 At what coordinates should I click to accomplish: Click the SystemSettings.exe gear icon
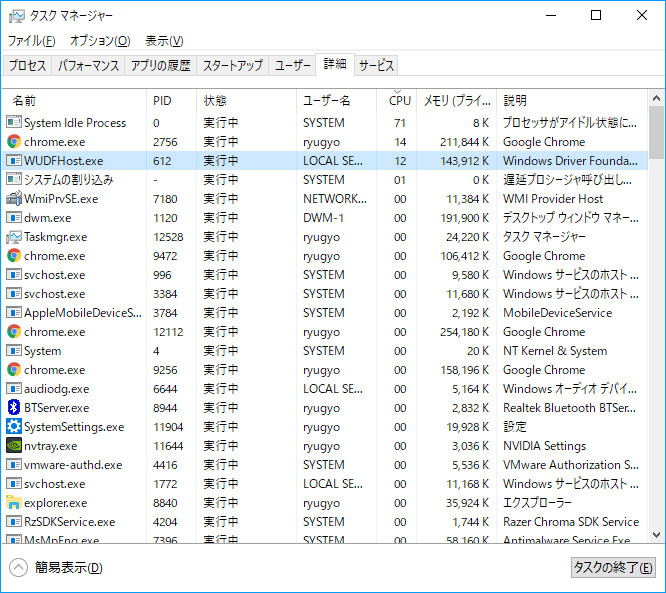(x=14, y=426)
